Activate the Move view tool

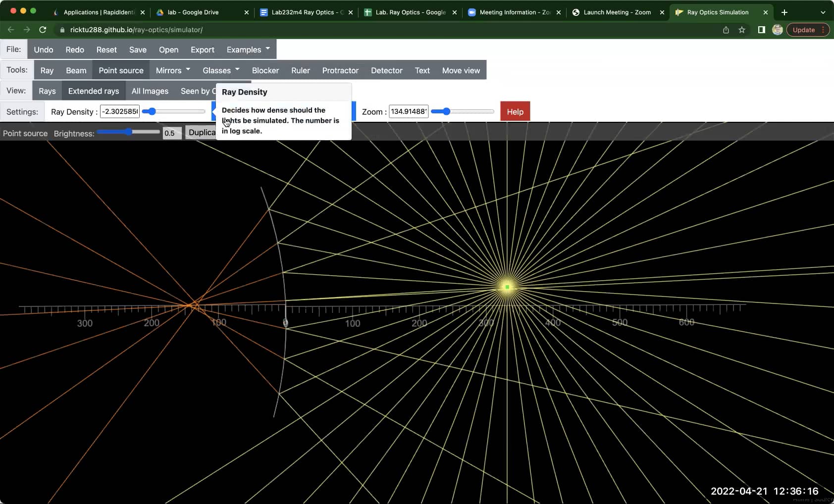pos(461,70)
